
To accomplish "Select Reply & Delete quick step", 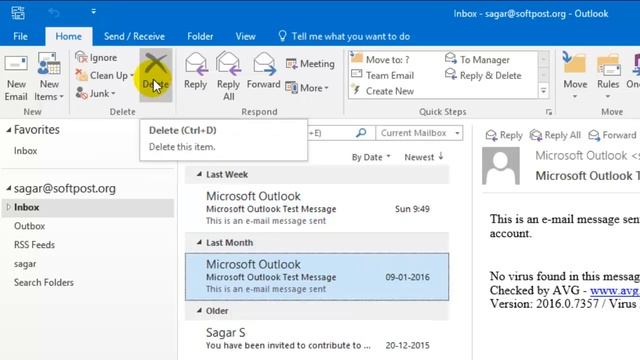I will click(x=483, y=76).
